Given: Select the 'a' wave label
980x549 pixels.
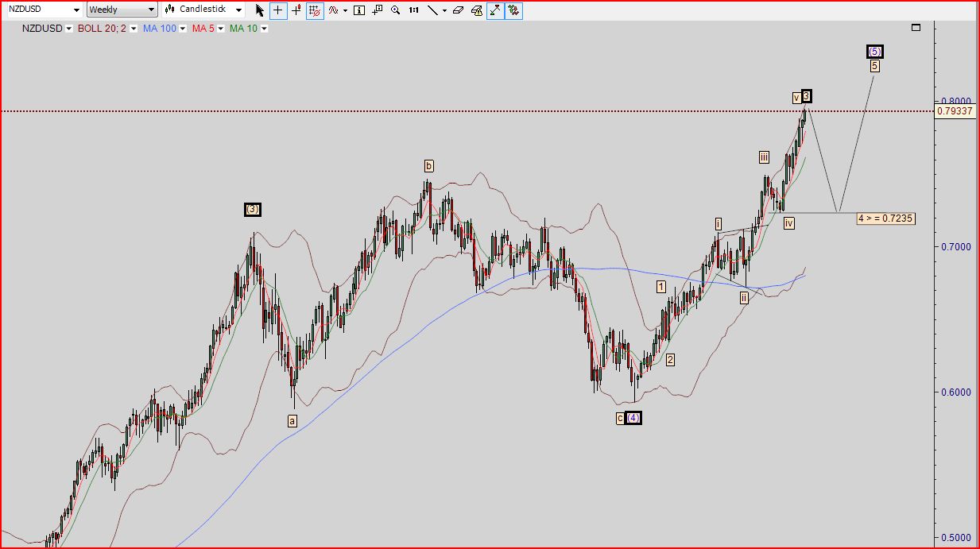Looking at the screenshot, I should (292, 420).
